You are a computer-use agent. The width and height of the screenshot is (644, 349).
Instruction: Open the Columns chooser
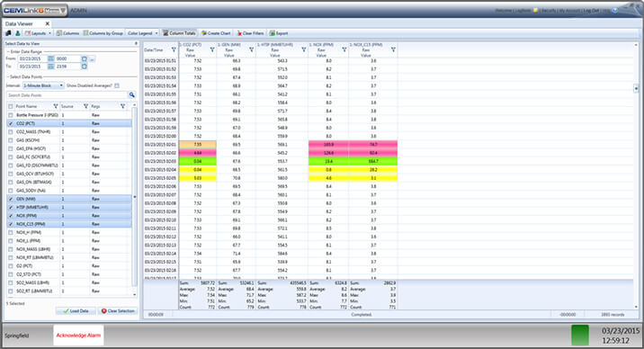tap(67, 33)
